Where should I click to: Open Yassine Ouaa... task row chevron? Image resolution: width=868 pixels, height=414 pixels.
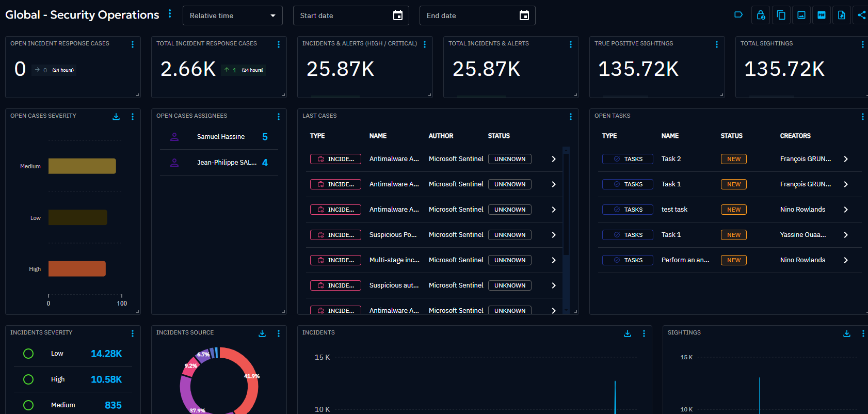coord(846,235)
